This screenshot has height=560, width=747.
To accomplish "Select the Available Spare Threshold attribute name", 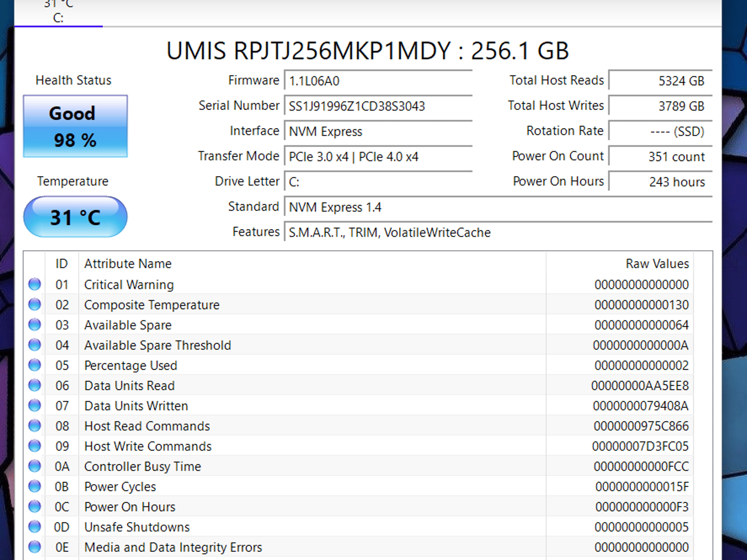I will [158, 345].
